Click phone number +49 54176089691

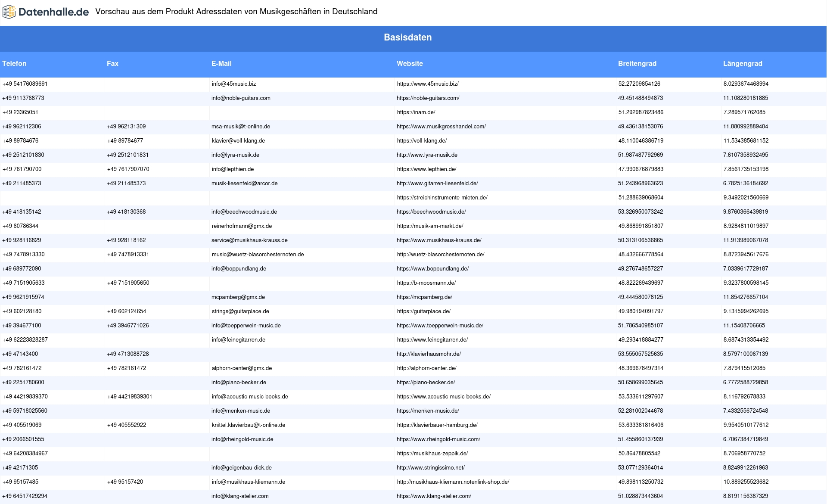(25, 84)
